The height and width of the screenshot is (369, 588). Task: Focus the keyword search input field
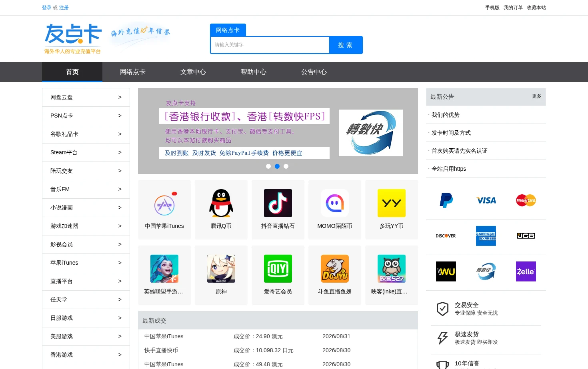[270, 45]
